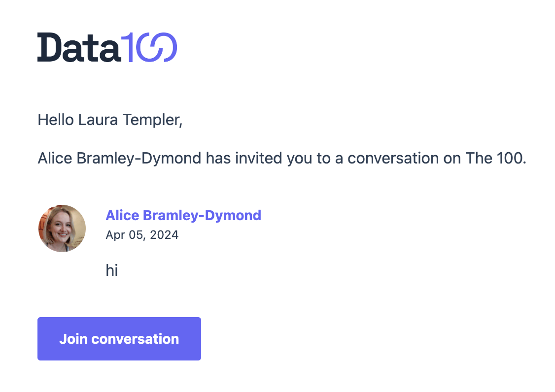Click the Data100 logo
This screenshot has width=555, height=392.
tap(107, 47)
